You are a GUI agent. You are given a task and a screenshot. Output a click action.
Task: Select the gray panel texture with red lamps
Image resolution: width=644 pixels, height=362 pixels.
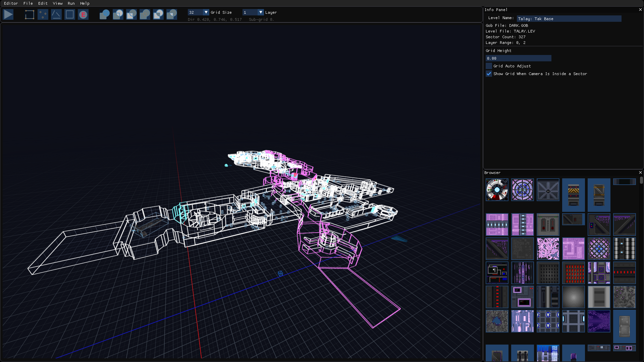(x=548, y=225)
